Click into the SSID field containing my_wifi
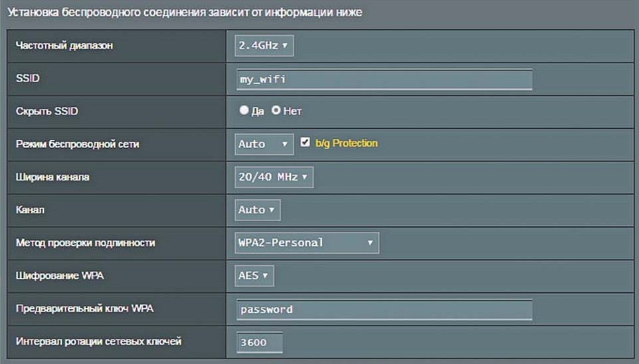Image resolution: width=639 pixels, height=364 pixels. coord(384,79)
